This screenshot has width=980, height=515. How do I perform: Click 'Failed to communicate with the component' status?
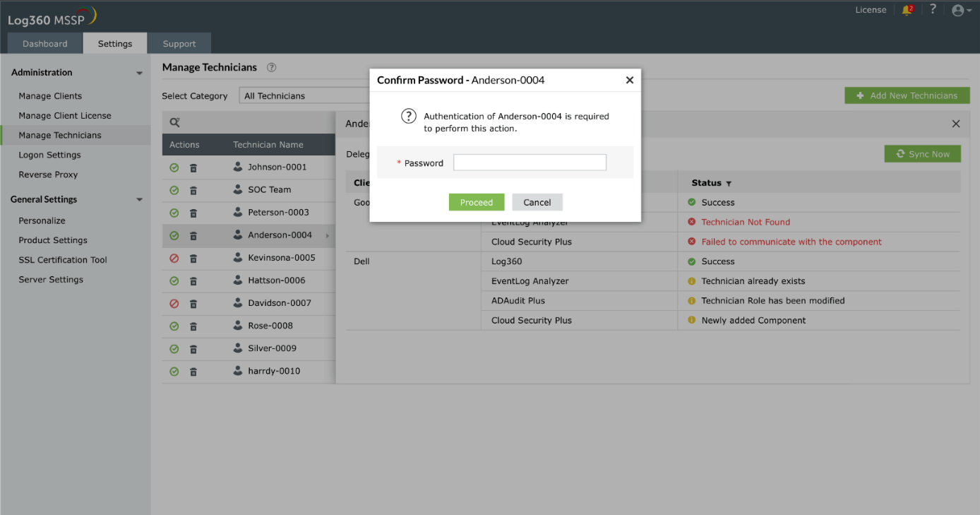coord(791,242)
